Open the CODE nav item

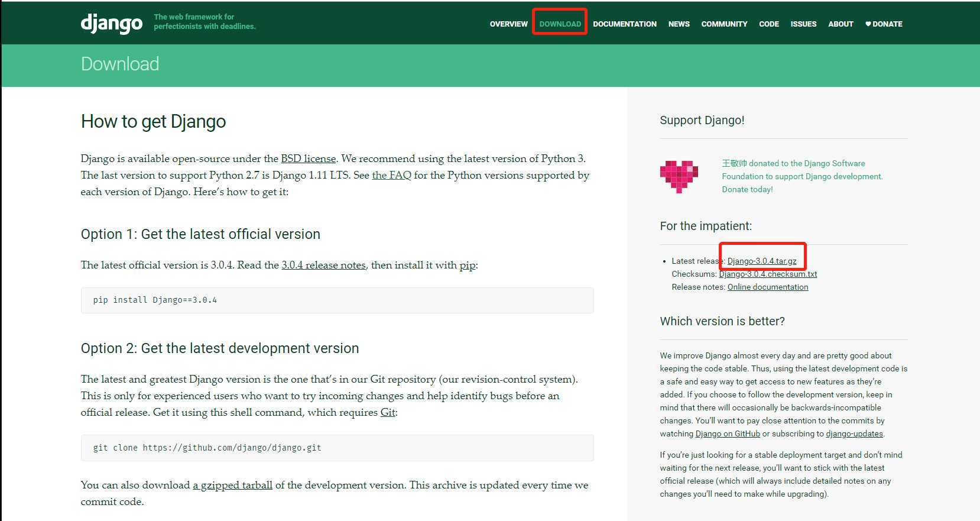[768, 24]
